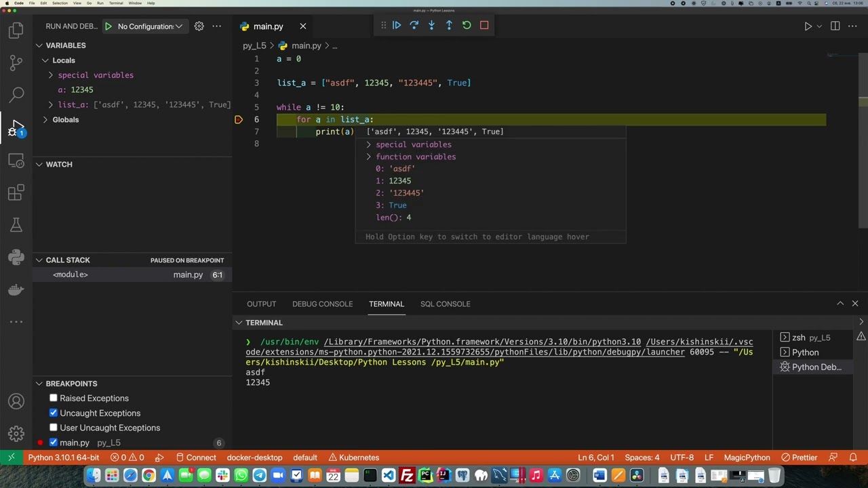Toggle User Uncaught Exceptions breakpoint
This screenshot has width=868, height=488.
54,428
